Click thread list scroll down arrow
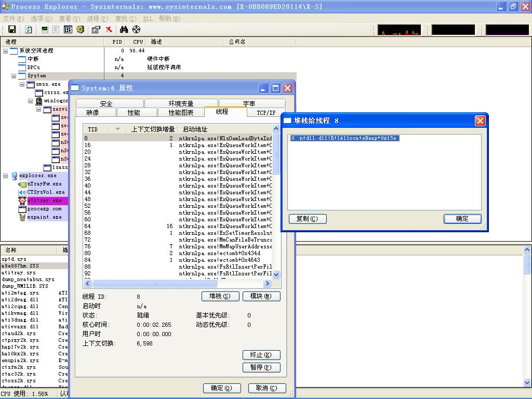This screenshot has width=532, height=399. tap(276, 274)
